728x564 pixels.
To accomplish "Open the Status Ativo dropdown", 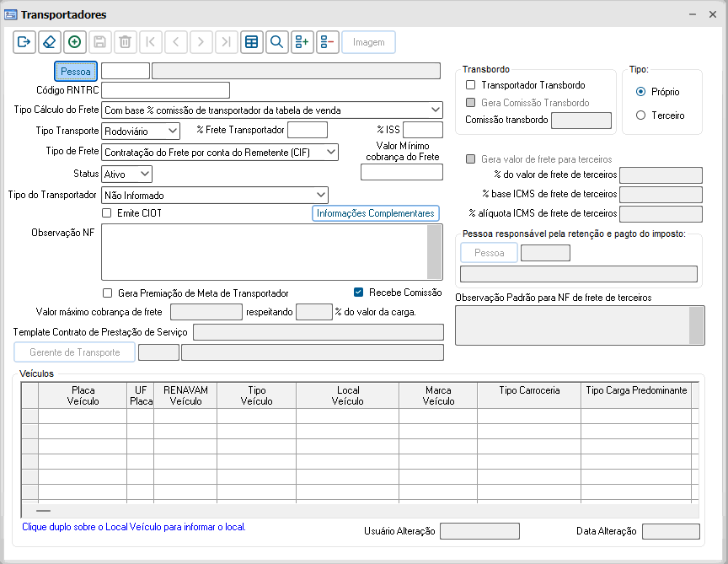I will click(x=126, y=175).
